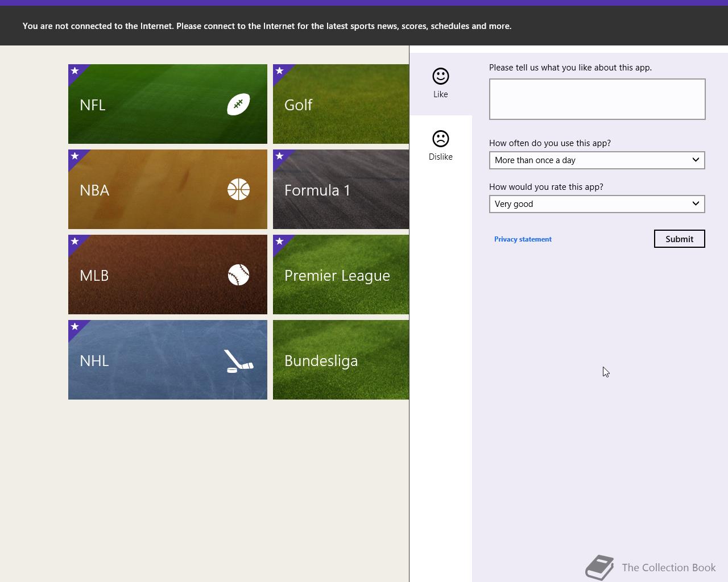Click the hockey stick icon on the NHL tile

238,361
